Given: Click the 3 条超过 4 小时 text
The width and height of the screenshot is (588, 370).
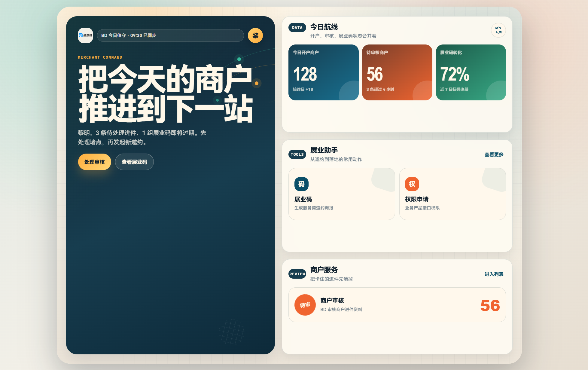Looking at the screenshot, I should (x=380, y=89).
